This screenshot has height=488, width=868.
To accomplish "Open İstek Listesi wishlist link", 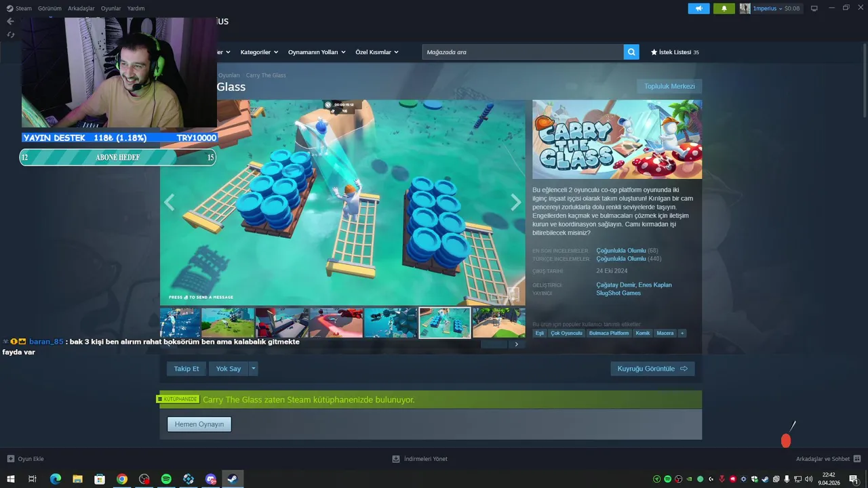I will tap(675, 52).
